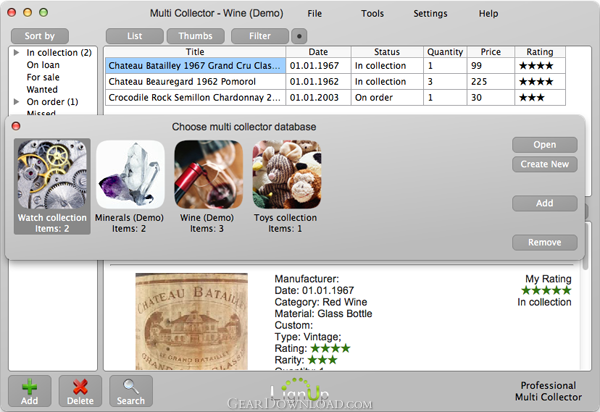Select Wanted in the sidebar

[x=42, y=90]
